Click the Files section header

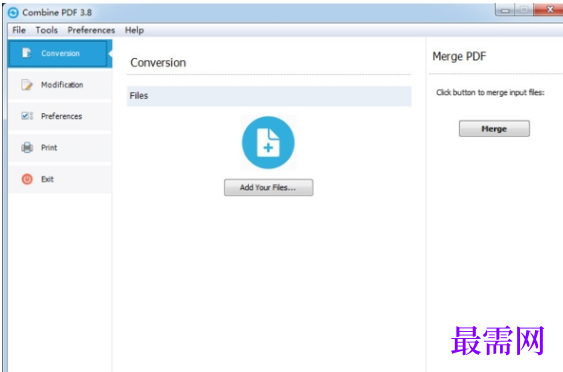269,96
